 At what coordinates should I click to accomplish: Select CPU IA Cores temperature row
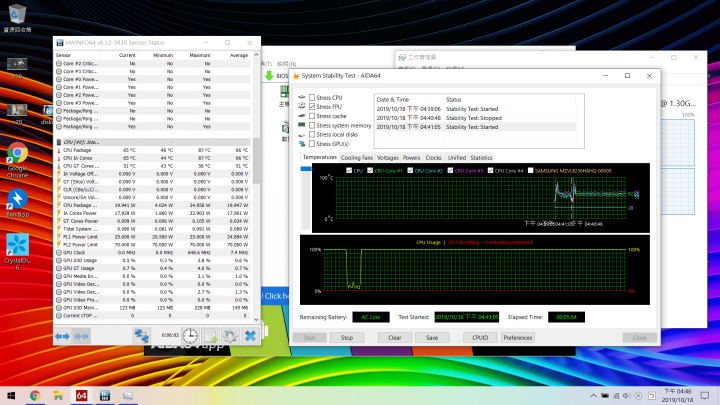[152, 158]
